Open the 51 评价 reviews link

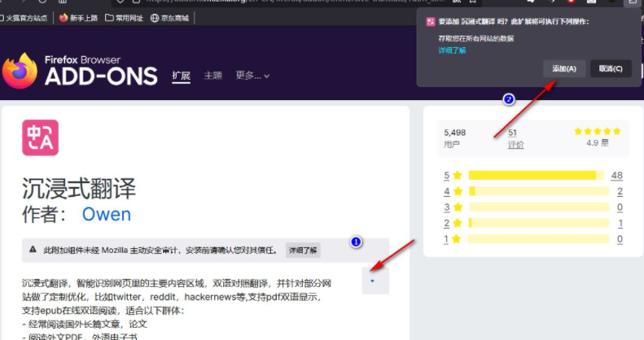[515, 138]
